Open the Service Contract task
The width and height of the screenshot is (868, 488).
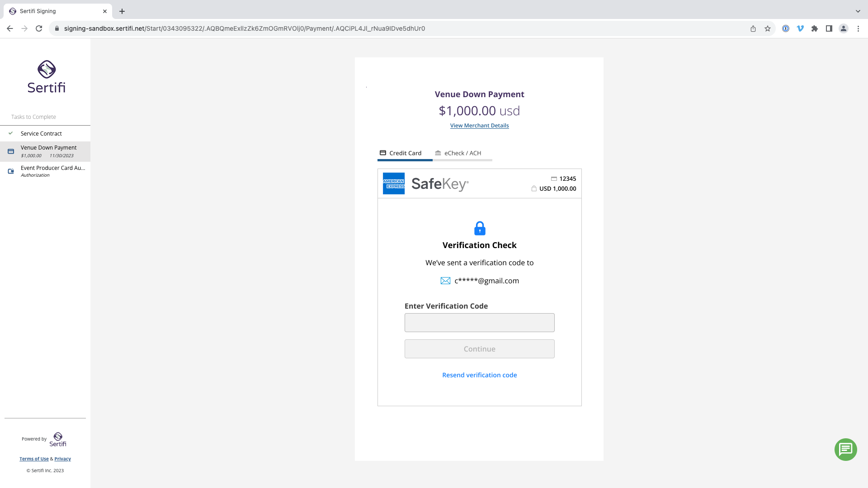45,134
